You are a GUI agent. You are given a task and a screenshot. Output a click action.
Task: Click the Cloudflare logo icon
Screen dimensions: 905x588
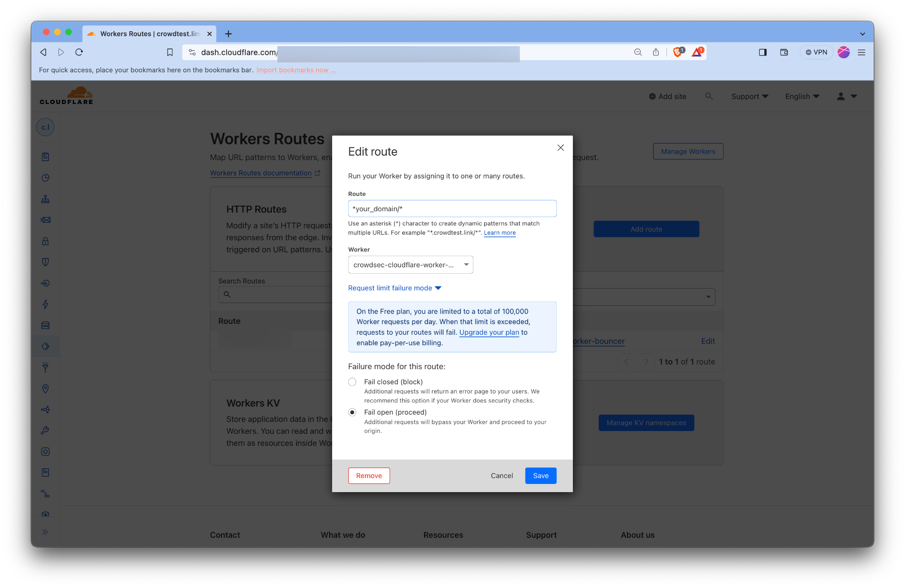tap(67, 95)
